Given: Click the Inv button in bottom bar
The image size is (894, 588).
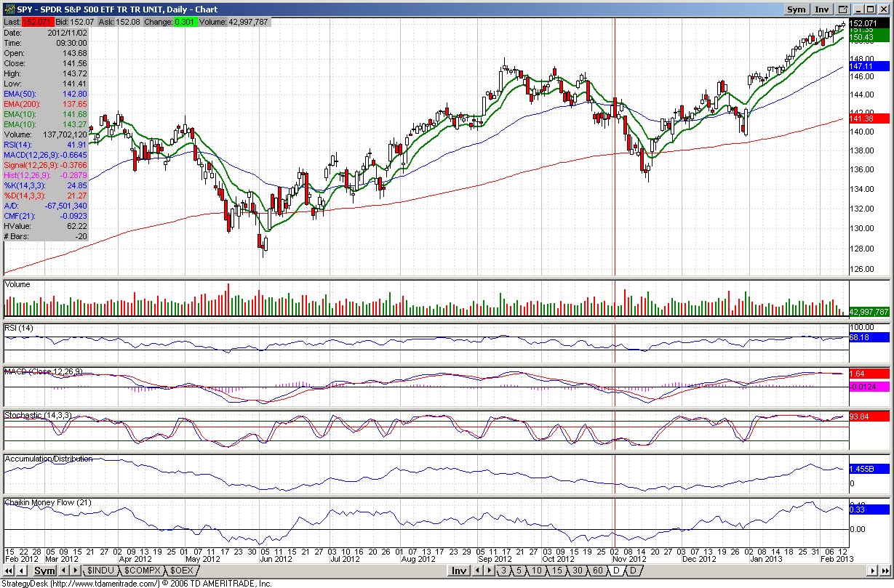Looking at the screenshot, I should [x=459, y=571].
